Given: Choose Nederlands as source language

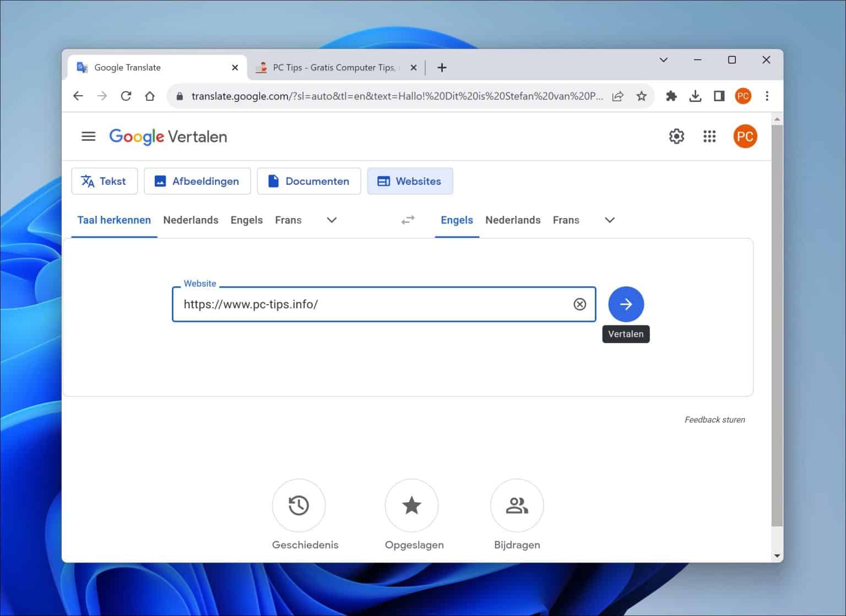Looking at the screenshot, I should point(191,220).
